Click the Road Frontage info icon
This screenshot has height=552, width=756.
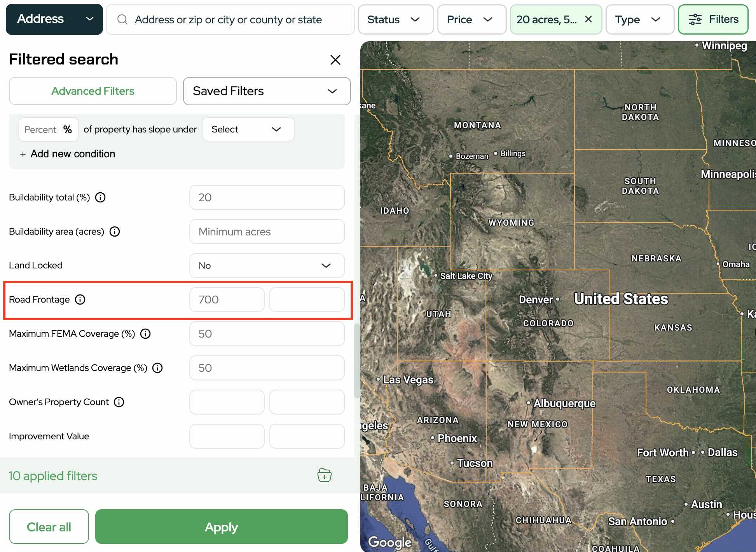tap(80, 300)
